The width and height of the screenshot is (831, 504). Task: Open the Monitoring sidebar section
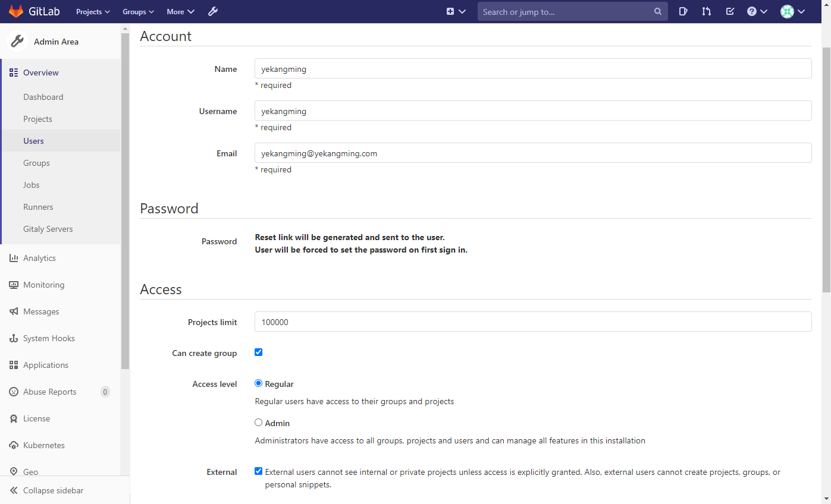pyautogui.click(x=43, y=284)
